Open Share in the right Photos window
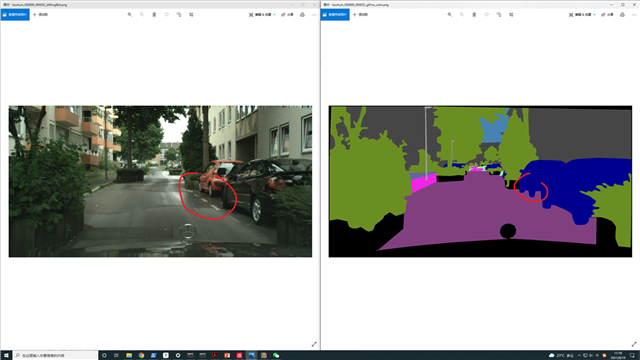The image size is (640, 360). [607, 15]
